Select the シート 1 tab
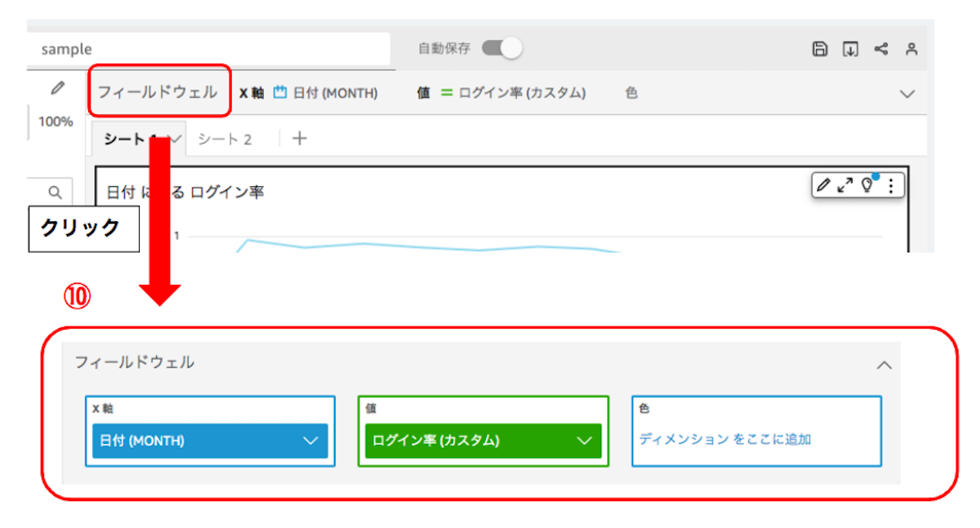The height and width of the screenshot is (528, 980). [x=137, y=140]
